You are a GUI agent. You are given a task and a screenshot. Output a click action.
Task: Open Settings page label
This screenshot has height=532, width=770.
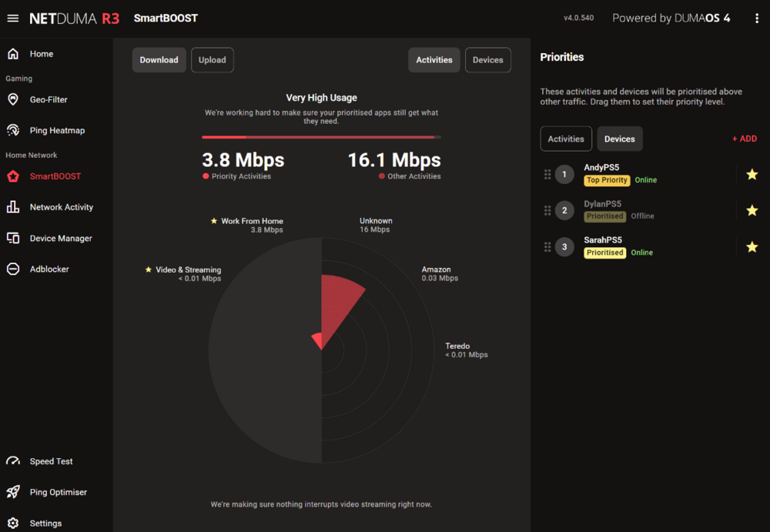[45, 524]
